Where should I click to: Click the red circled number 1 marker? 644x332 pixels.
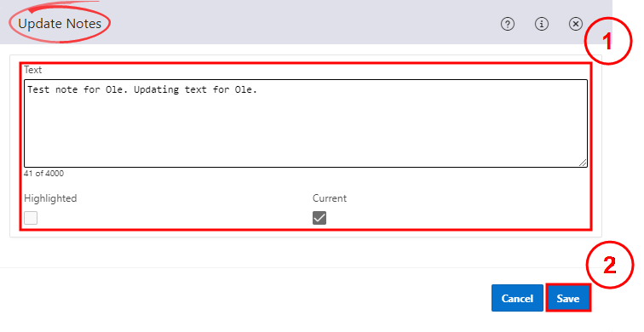(x=608, y=41)
